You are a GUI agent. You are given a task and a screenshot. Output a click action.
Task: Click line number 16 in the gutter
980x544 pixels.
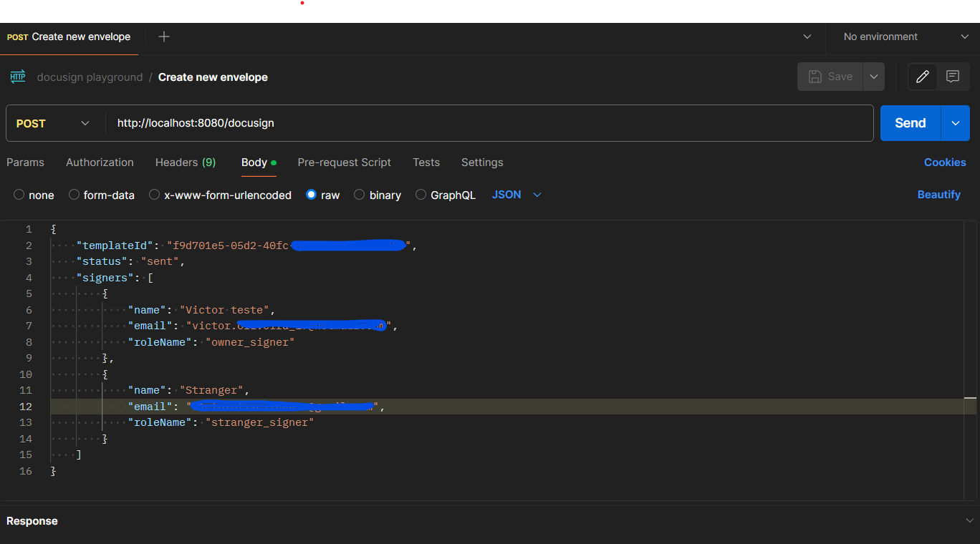(26, 471)
